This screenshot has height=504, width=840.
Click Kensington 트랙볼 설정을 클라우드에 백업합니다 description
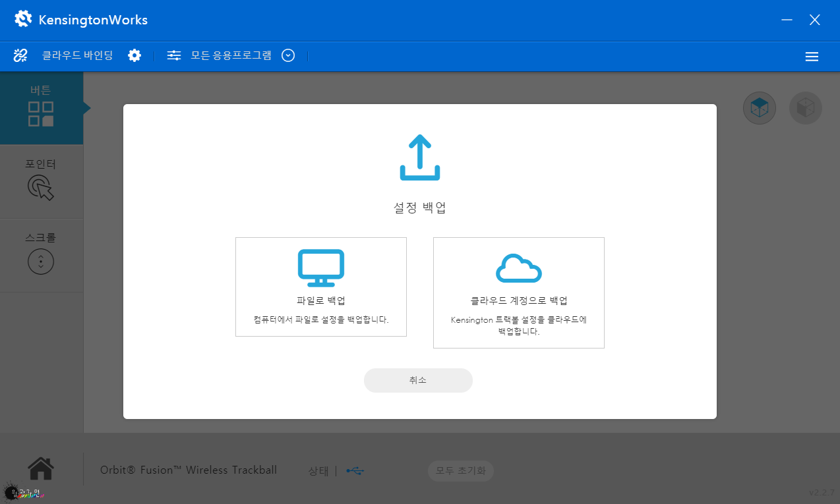(x=519, y=325)
